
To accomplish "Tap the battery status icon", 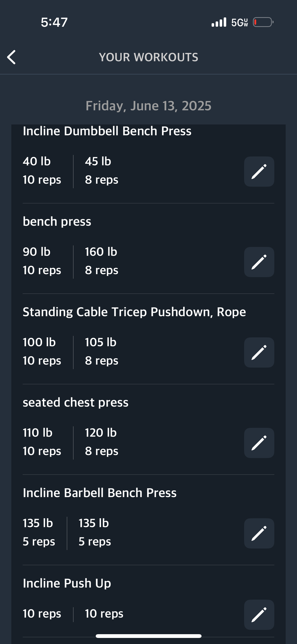I will 263,22.
